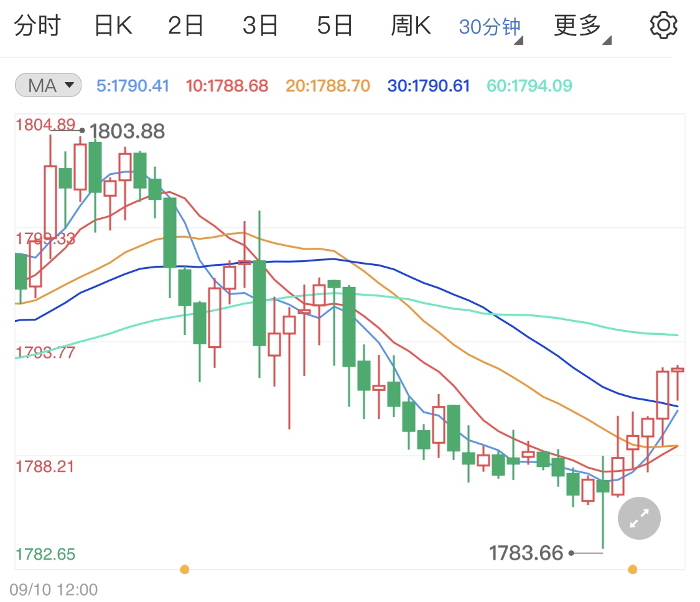Select the 30分钟 interval label
The image size is (700, 602).
tap(488, 25)
